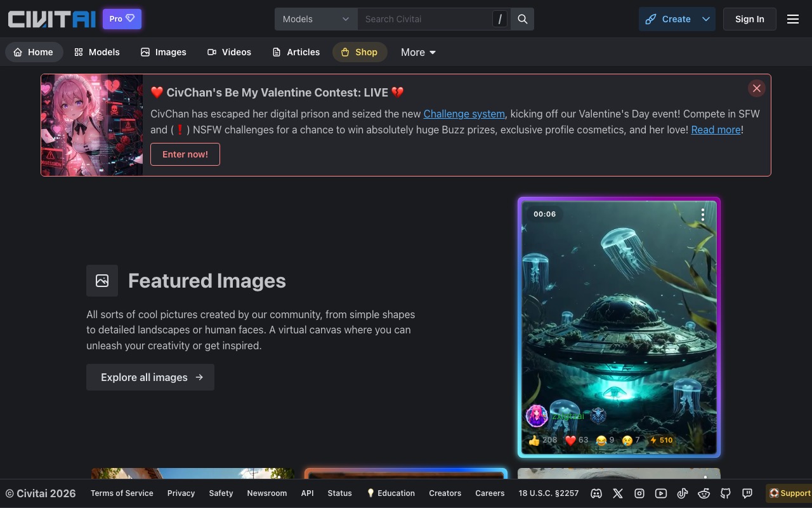Open the GitHub icon in the footer
This screenshot has width=812, height=508.
click(726, 493)
